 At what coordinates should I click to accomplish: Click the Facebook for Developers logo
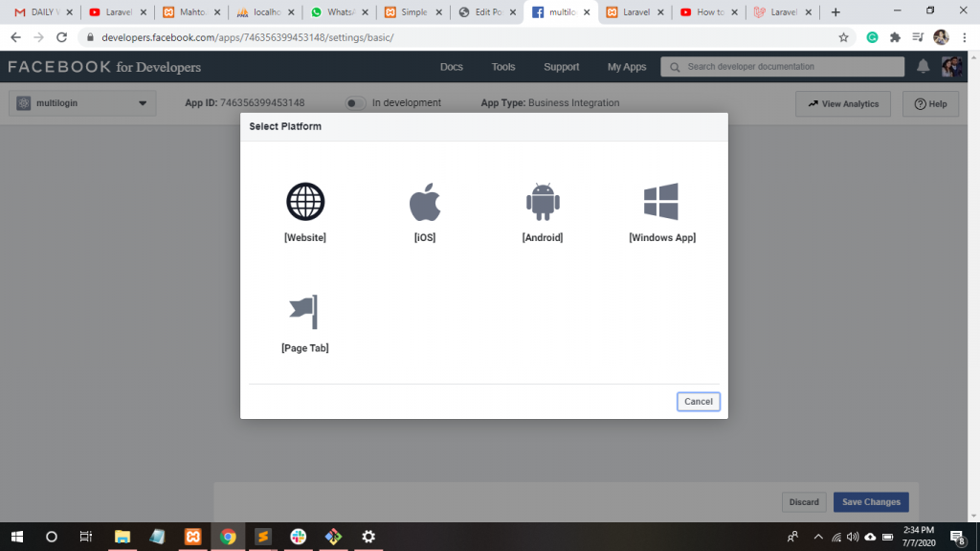point(104,67)
